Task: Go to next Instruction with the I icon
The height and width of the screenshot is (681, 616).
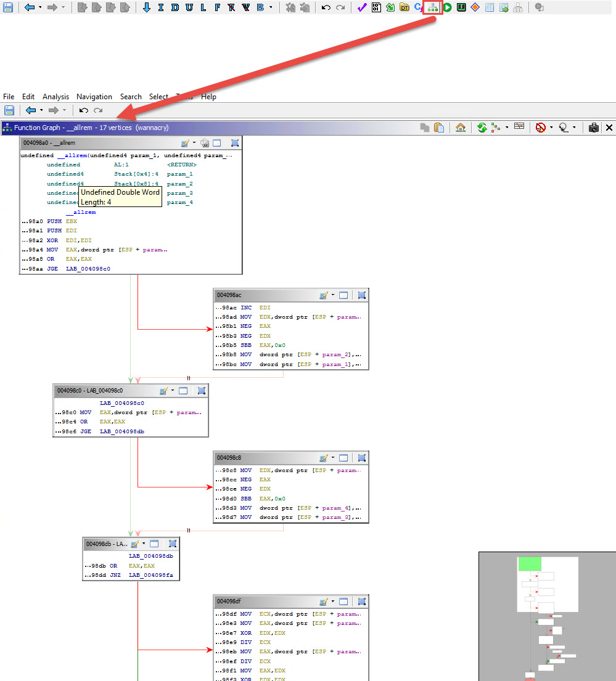Action: pos(161,7)
